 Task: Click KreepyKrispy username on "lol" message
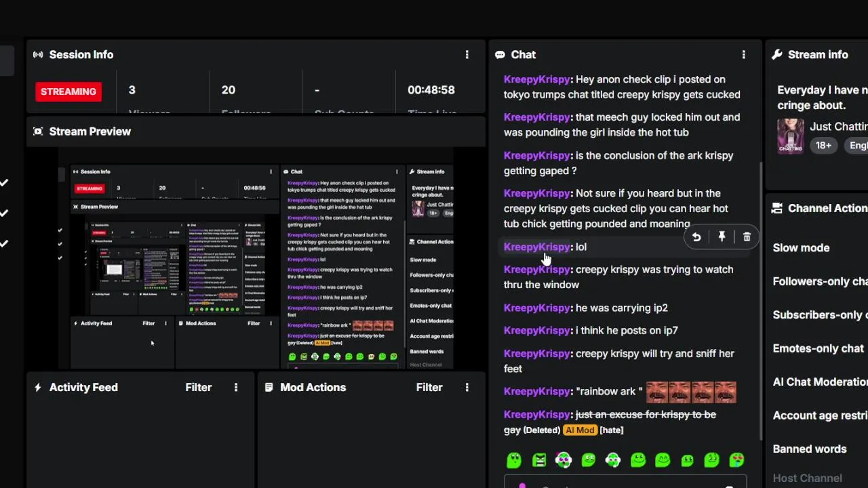click(x=538, y=247)
